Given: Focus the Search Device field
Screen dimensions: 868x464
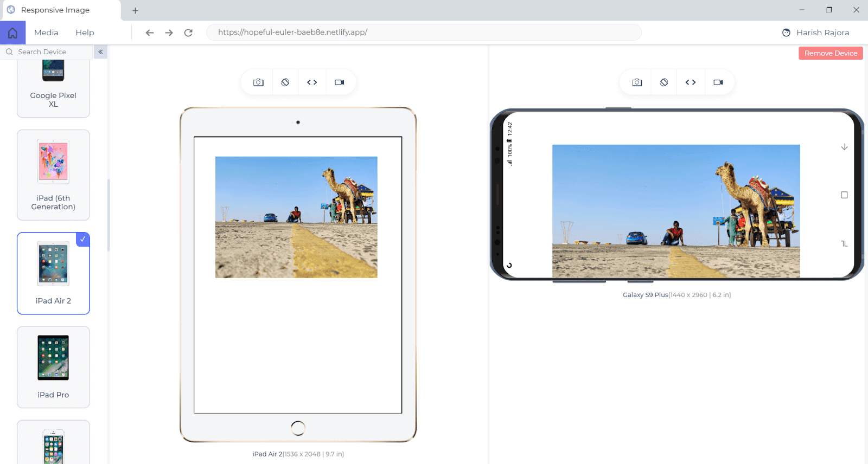Looking at the screenshot, I should click(x=52, y=52).
